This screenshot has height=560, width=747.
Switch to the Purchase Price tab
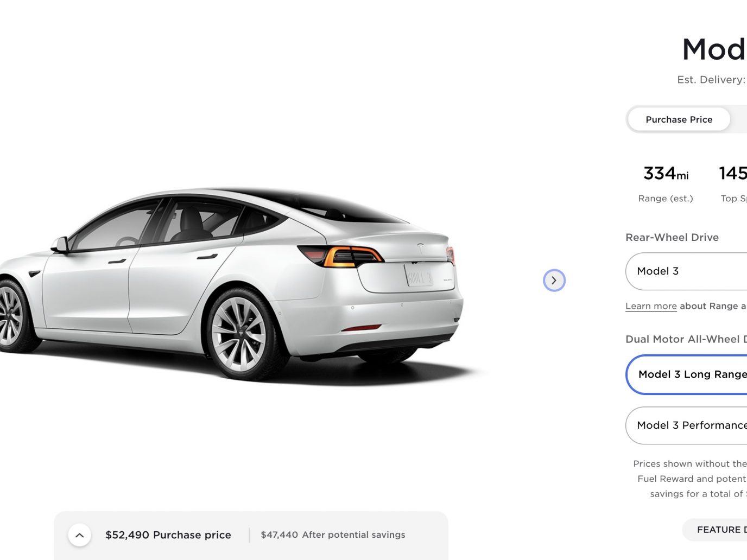679,119
